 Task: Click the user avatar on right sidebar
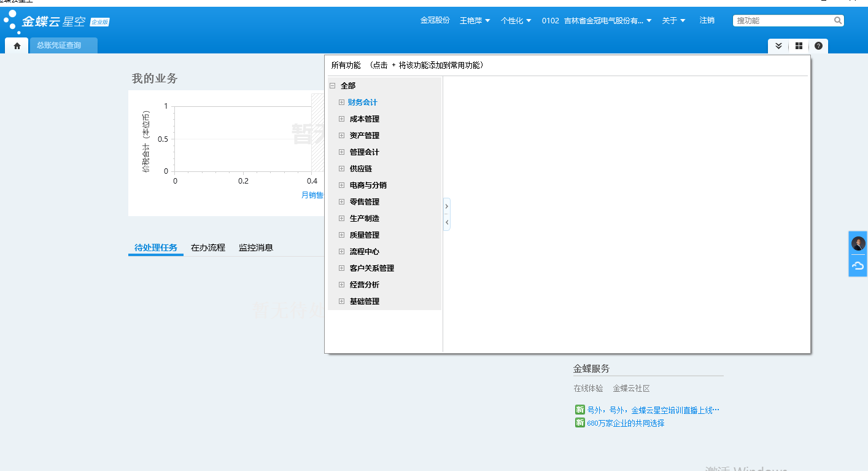[x=858, y=244]
